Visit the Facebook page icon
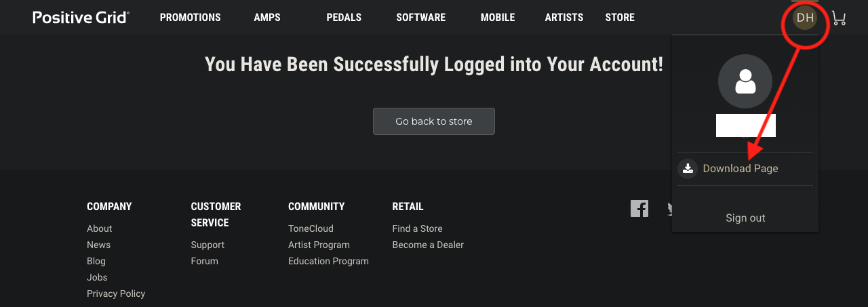The width and height of the screenshot is (868, 307). [639, 208]
